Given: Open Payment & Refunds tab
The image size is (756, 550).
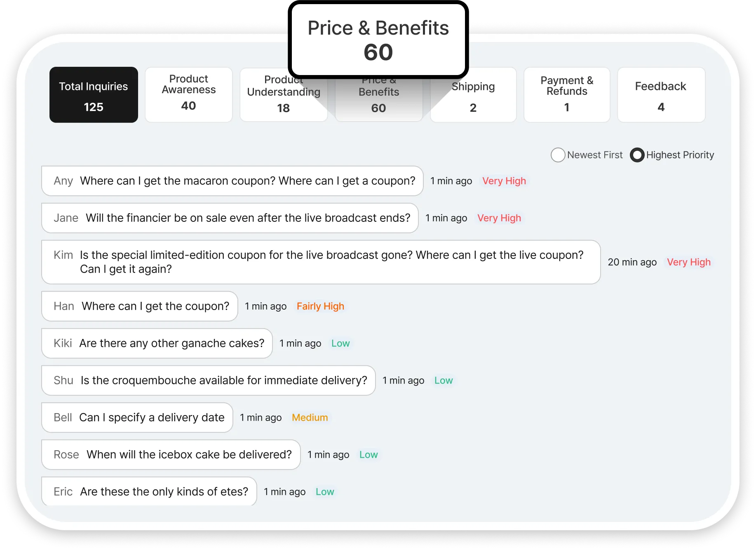Looking at the screenshot, I should (567, 95).
